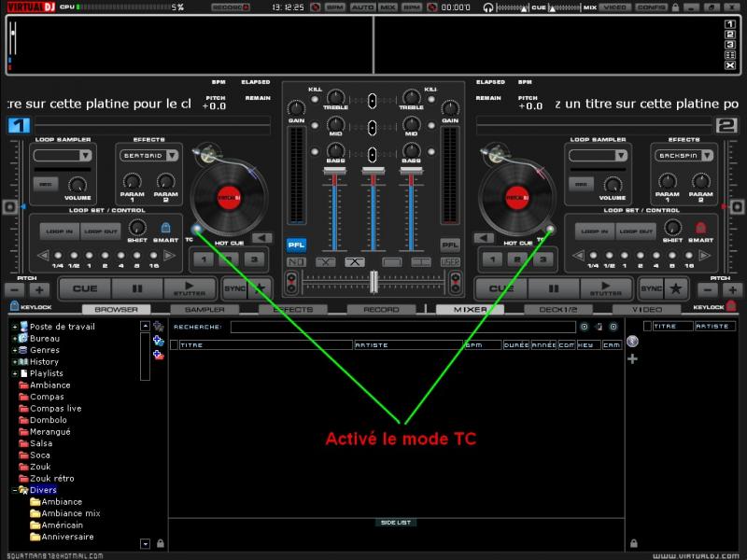Click the star button on left deck
Screen dimensions: 747x560
pos(260,288)
